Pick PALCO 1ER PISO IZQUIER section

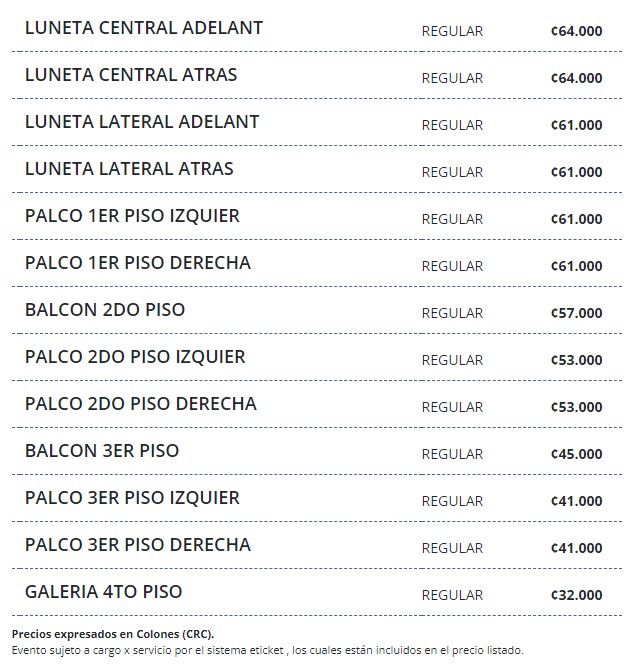132,216
